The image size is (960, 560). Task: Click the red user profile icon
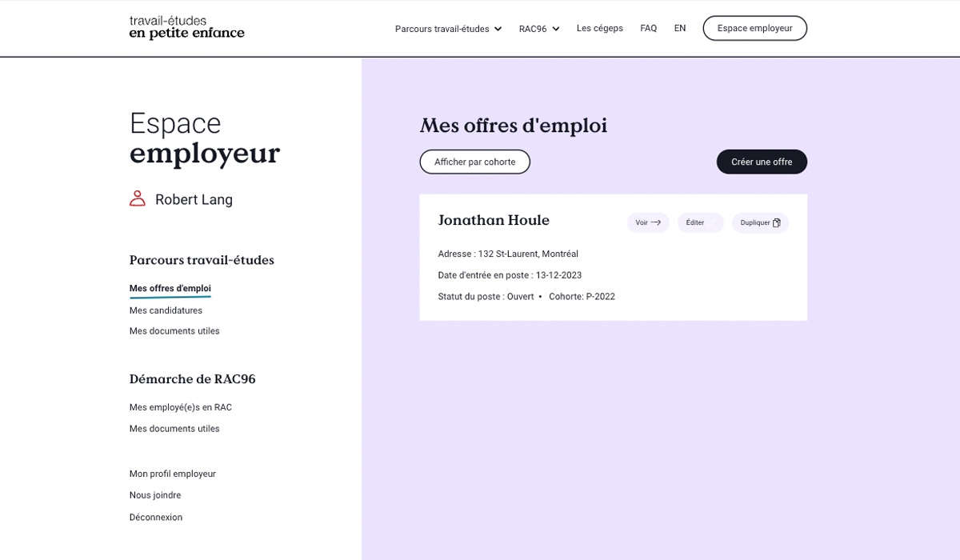[138, 198]
